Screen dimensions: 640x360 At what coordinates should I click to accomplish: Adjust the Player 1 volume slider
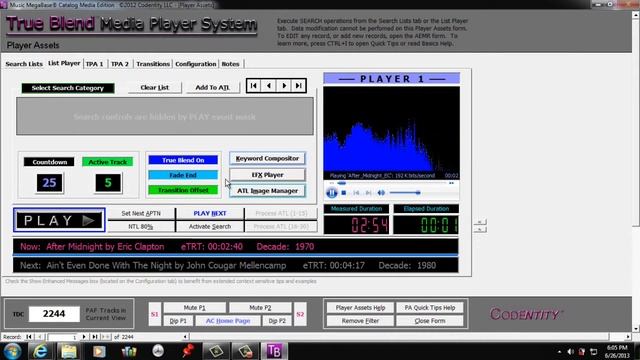pyautogui.click(x=404, y=193)
